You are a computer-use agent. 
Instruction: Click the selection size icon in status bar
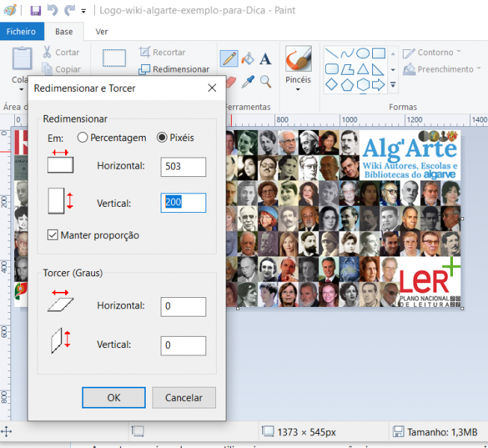(x=138, y=432)
